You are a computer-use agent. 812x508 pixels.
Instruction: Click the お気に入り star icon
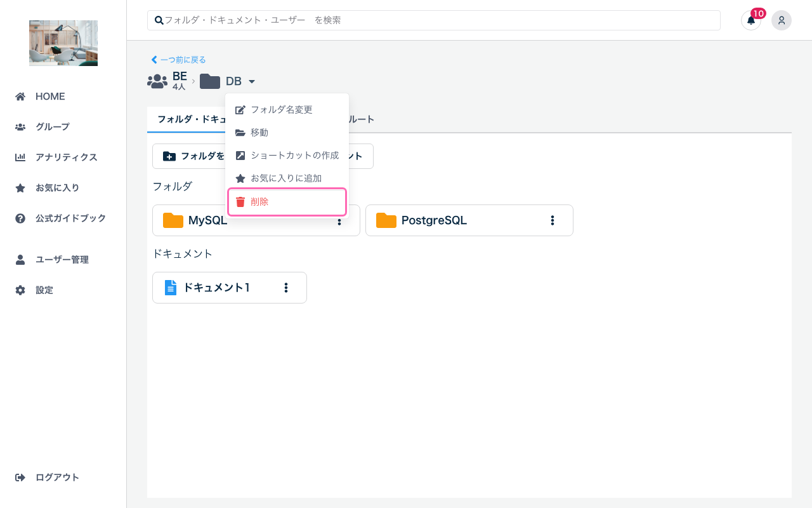21,187
